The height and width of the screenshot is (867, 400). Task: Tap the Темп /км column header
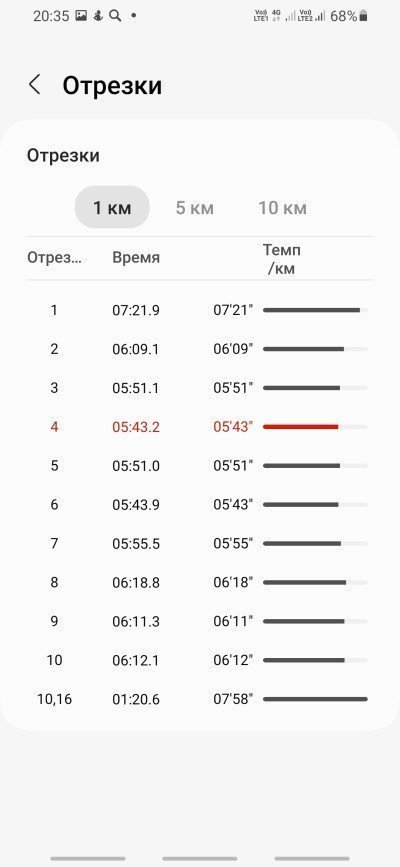pyautogui.click(x=282, y=259)
